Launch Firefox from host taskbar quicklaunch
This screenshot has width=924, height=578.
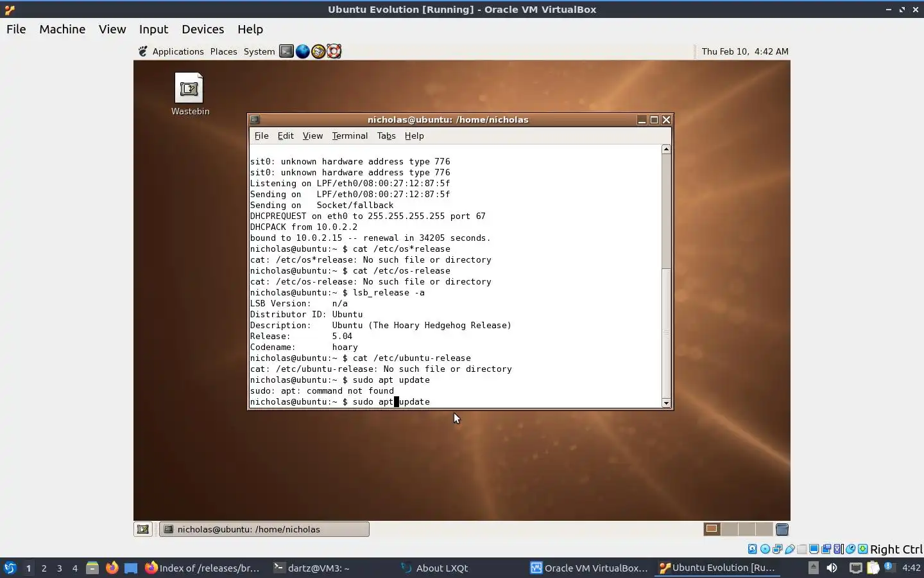point(112,568)
